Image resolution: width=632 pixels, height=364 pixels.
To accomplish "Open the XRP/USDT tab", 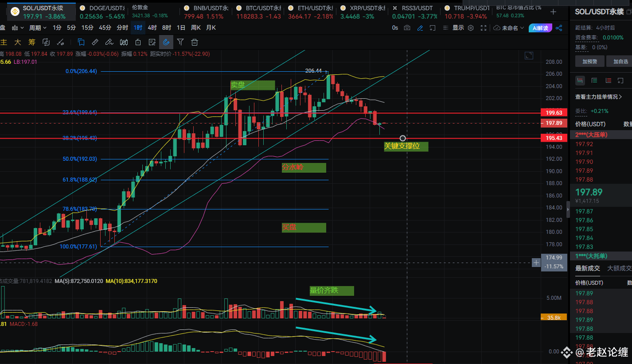I will coord(362,12).
